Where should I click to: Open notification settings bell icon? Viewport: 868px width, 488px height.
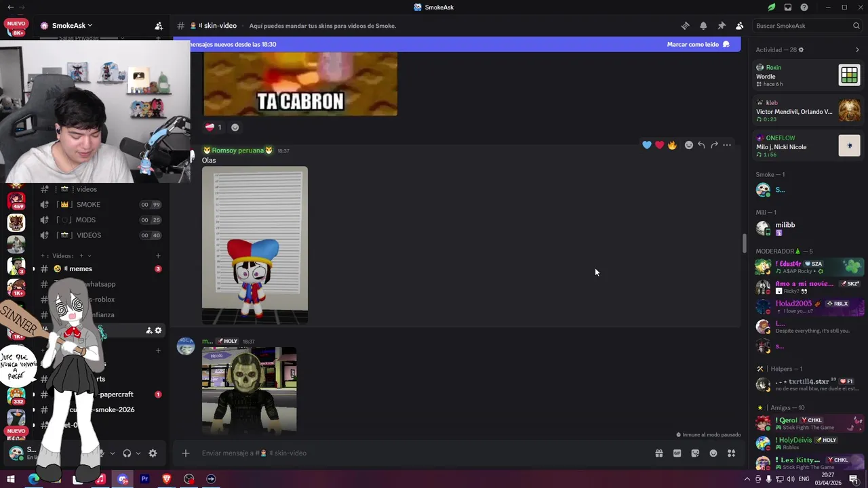pyautogui.click(x=703, y=26)
